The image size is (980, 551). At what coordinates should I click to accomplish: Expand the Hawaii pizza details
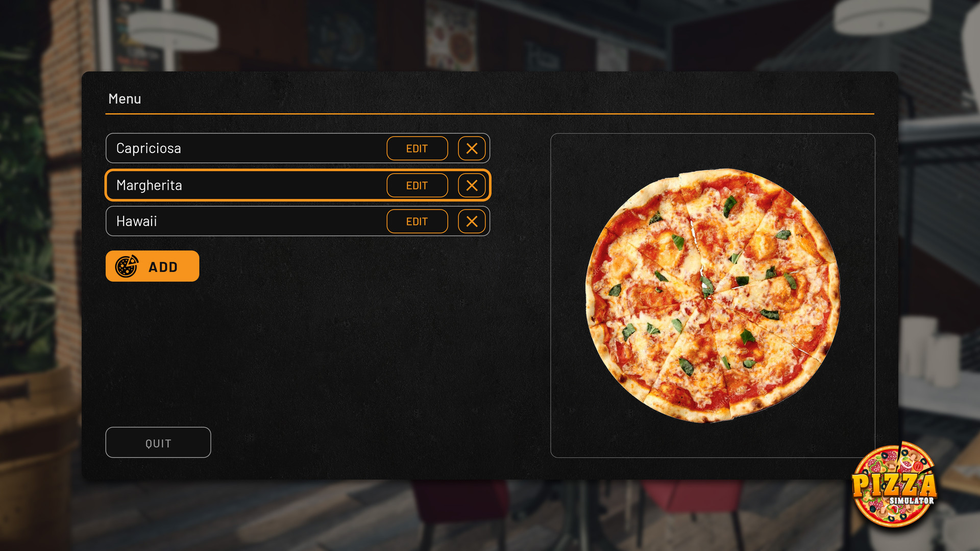418,221
